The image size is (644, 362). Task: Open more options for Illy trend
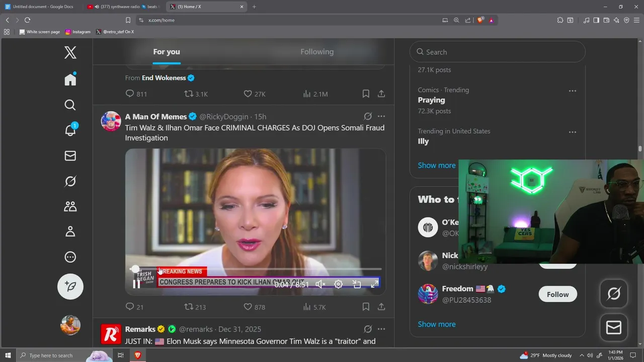573,132
